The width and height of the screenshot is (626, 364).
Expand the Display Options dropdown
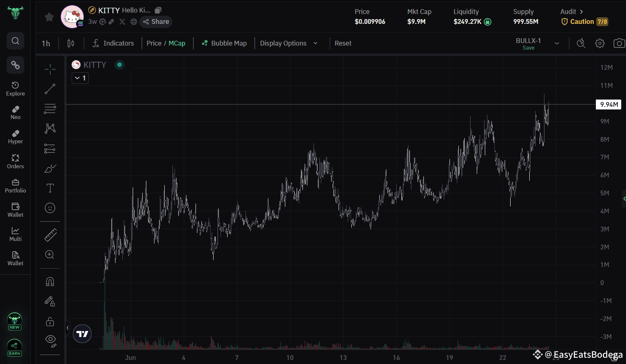289,43
